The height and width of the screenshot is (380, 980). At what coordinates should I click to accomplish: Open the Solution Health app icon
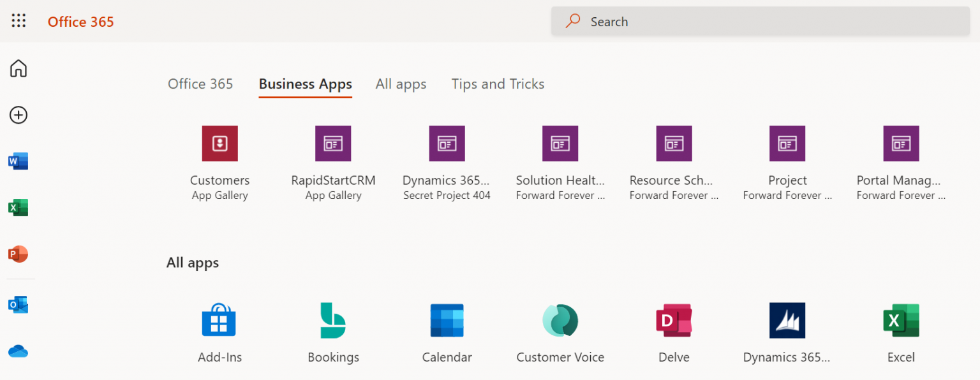click(x=560, y=143)
